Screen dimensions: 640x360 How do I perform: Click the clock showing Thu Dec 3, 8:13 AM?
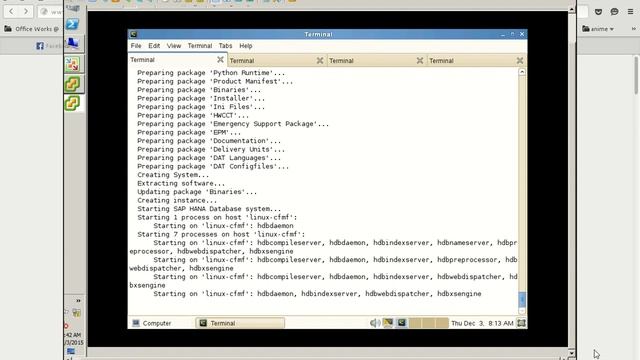point(482,323)
